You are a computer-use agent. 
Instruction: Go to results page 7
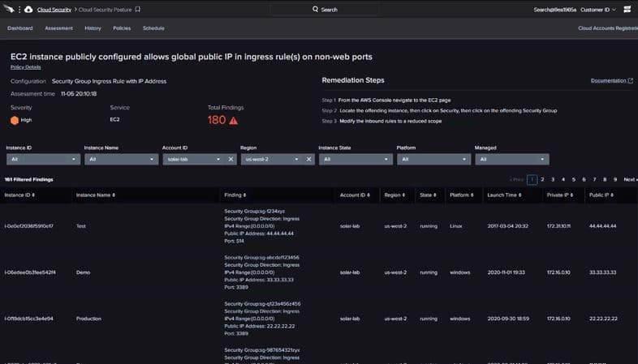pos(594,179)
